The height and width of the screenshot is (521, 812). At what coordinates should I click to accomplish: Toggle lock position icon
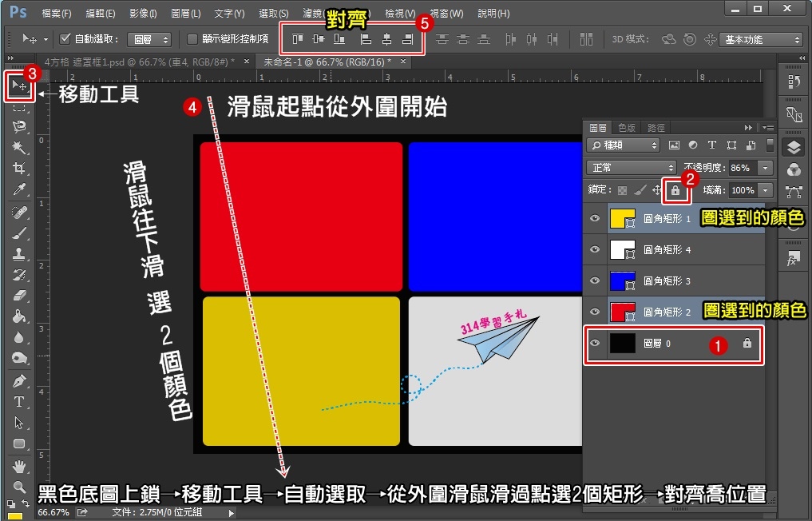656,190
